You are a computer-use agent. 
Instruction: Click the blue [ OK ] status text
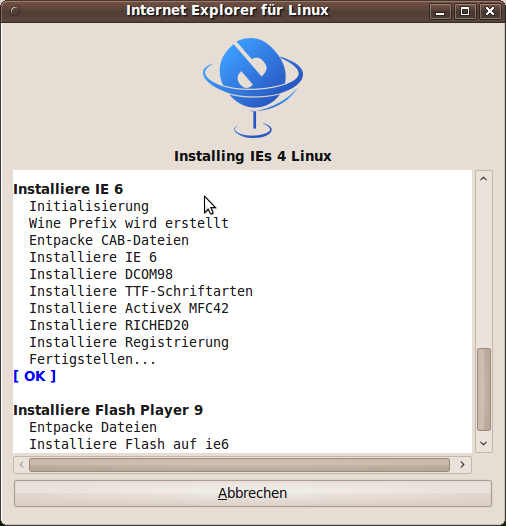34,376
